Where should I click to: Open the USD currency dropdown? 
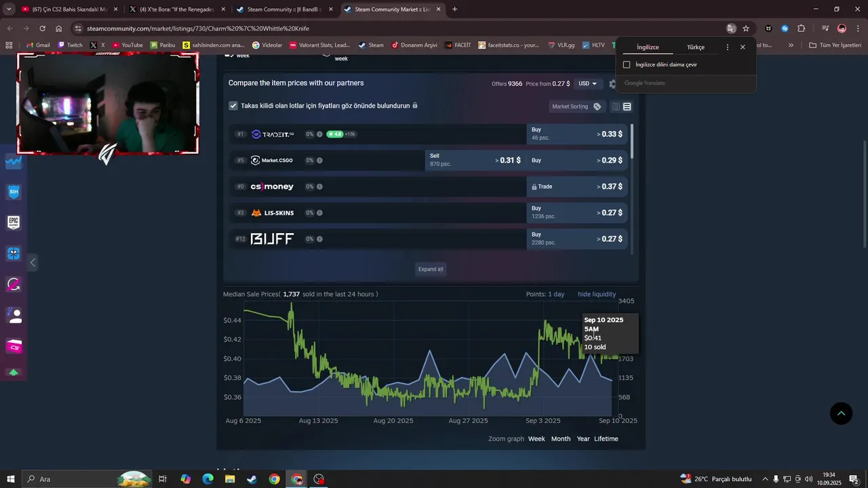coord(587,83)
